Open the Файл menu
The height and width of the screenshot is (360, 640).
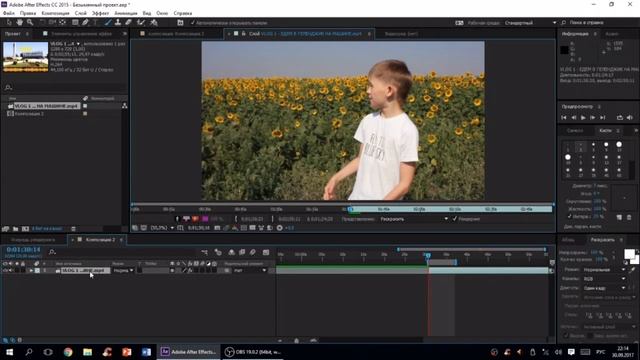coord(9,13)
